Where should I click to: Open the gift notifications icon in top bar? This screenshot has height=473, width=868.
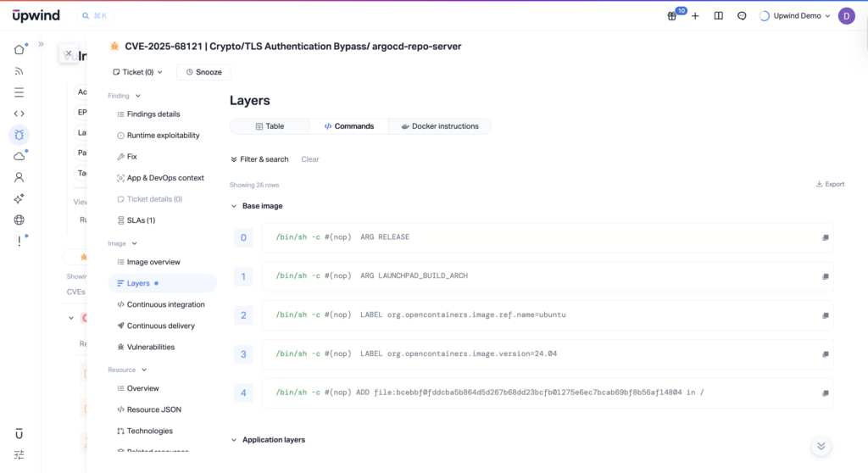point(672,15)
